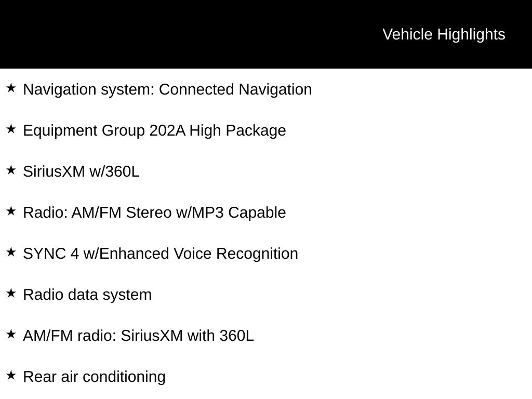Select the star bullet beside SiriusXM w/360L
The width and height of the screenshot is (532, 399).
[x=11, y=170]
